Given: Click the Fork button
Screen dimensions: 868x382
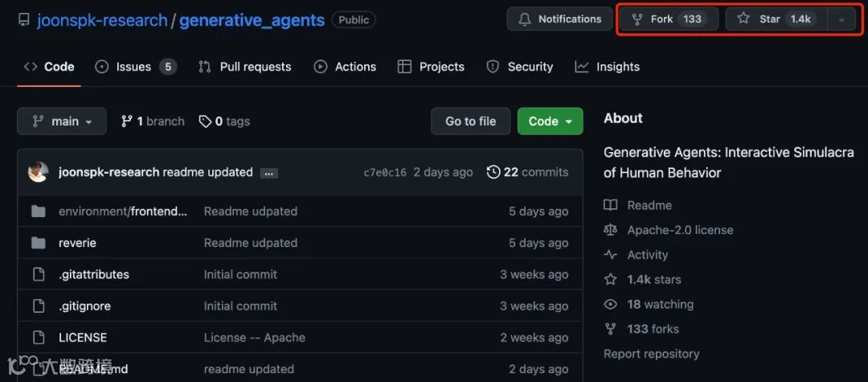Looking at the screenshot, I should [669, 18].
